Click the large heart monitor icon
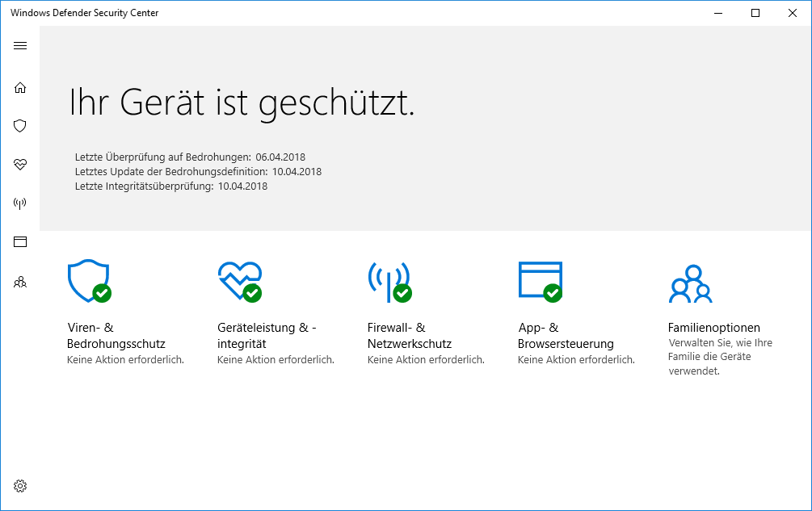The height and width of the screenshot is (511, 812). pyautogui.click(x=240, y=281)
